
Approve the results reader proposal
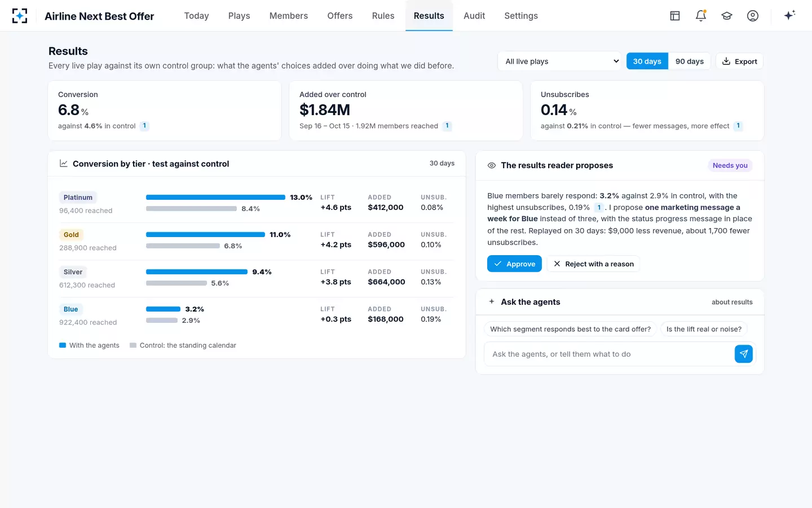[514, 264]
